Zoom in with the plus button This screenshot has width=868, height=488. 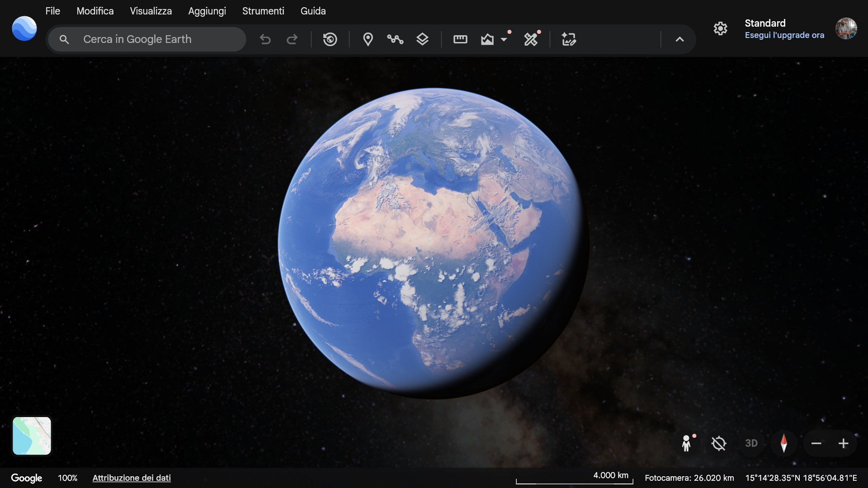(x=843, y=443)
